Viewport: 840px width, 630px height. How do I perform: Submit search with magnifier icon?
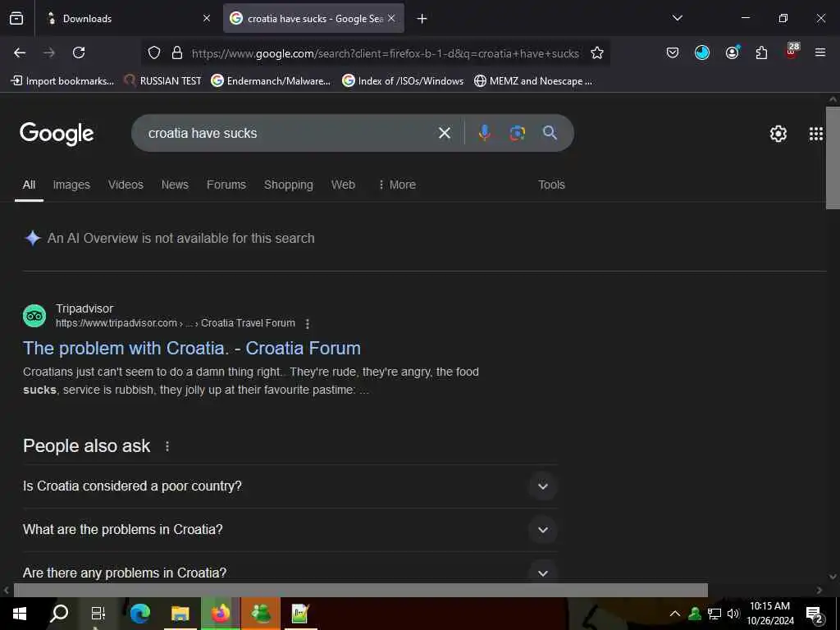[550, 133]
